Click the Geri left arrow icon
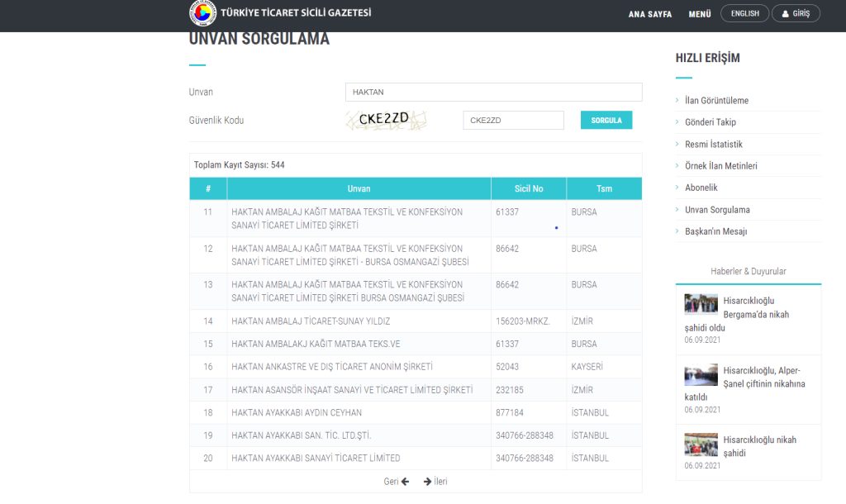 [405, 482]
